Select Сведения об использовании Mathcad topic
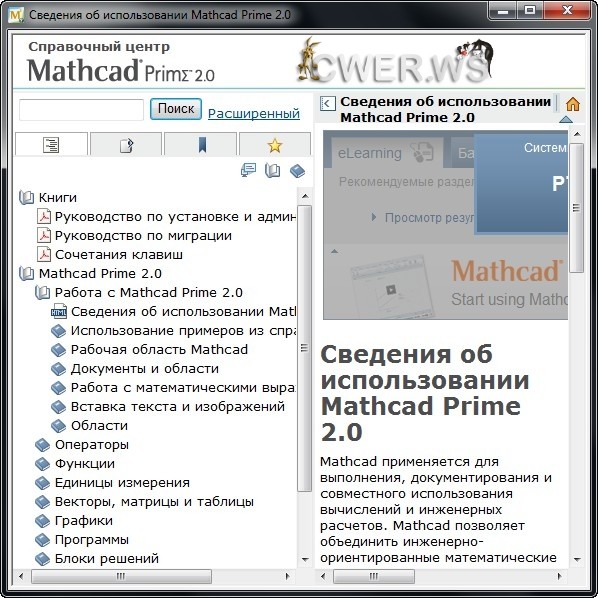 [183, 312]
